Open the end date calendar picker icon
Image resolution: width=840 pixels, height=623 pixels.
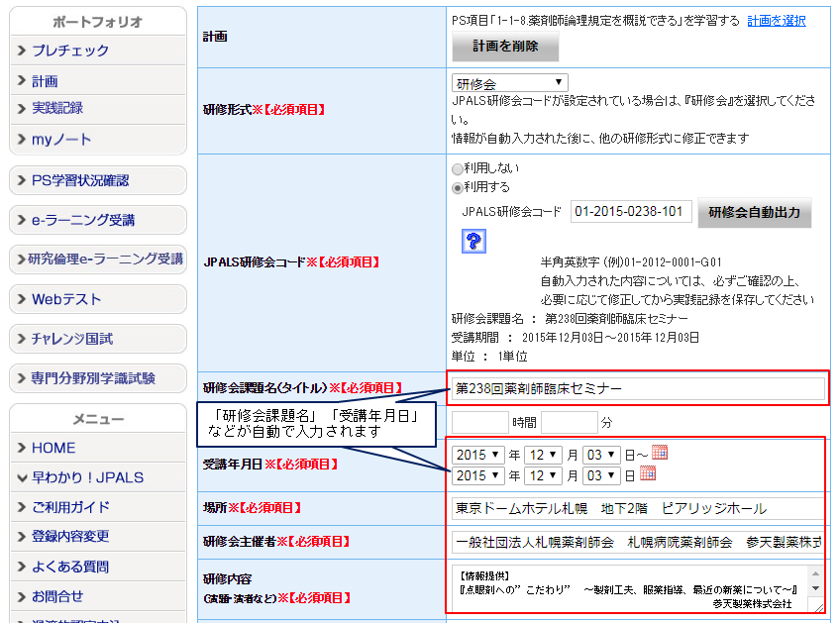pyautogui.click(x=648, y=474)
